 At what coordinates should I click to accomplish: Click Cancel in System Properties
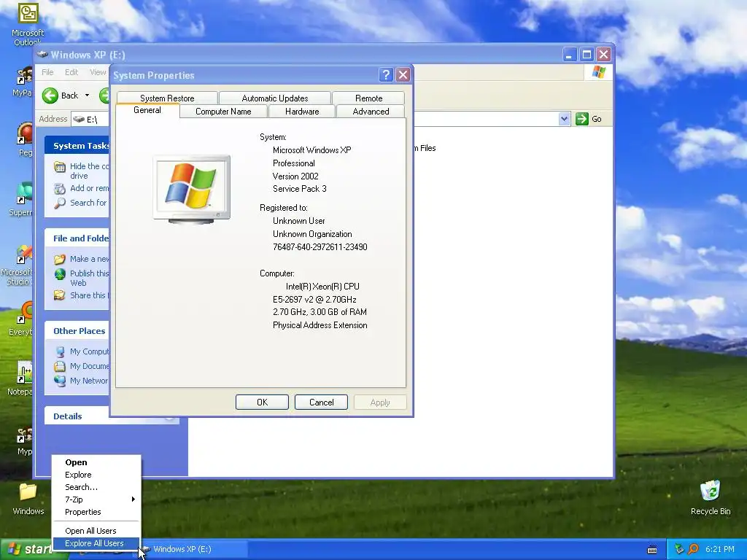(321, 402)
